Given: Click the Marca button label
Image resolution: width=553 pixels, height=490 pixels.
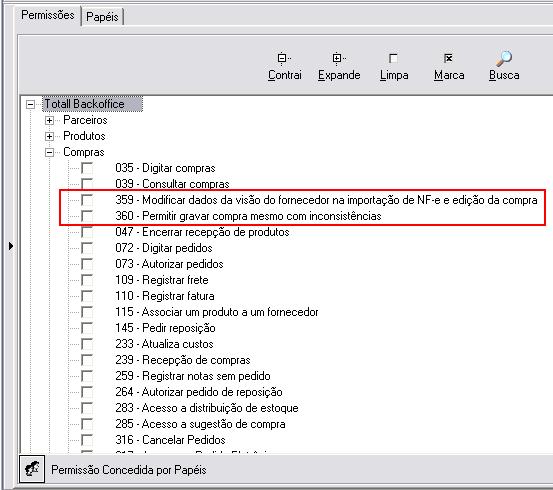Looking at the screenshot, I should coord(449,75).
